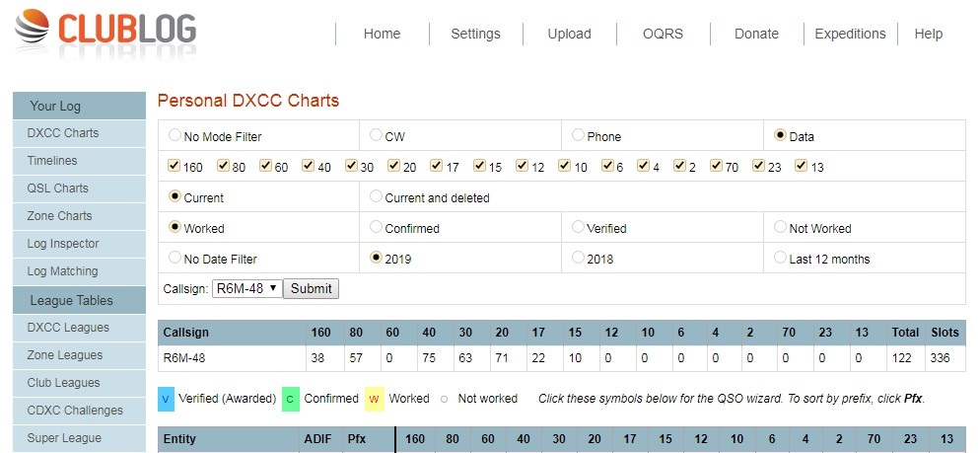Image resolution: width=980 pixels, height=453 pixels.
Task: Toggle the 20 band checkbox
Action: tap(394, 166)
